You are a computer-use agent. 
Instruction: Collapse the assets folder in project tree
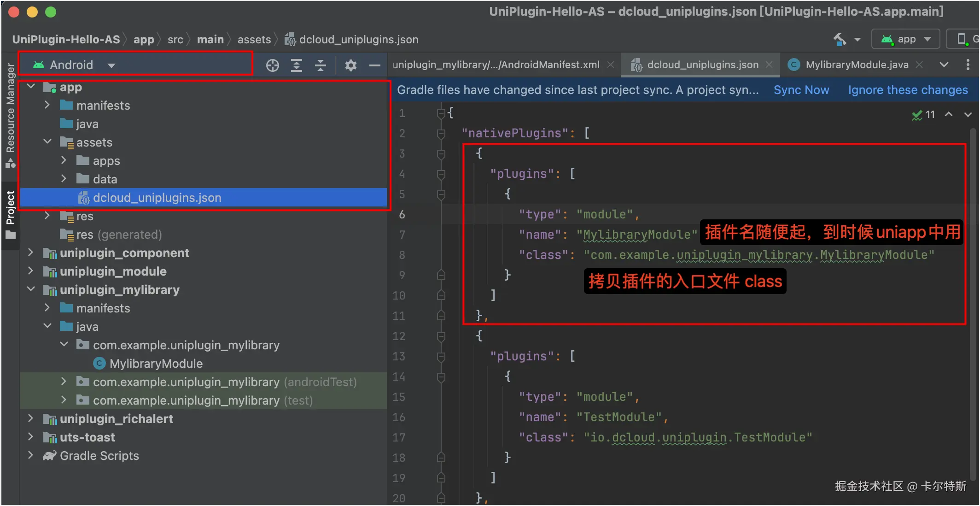47,142
